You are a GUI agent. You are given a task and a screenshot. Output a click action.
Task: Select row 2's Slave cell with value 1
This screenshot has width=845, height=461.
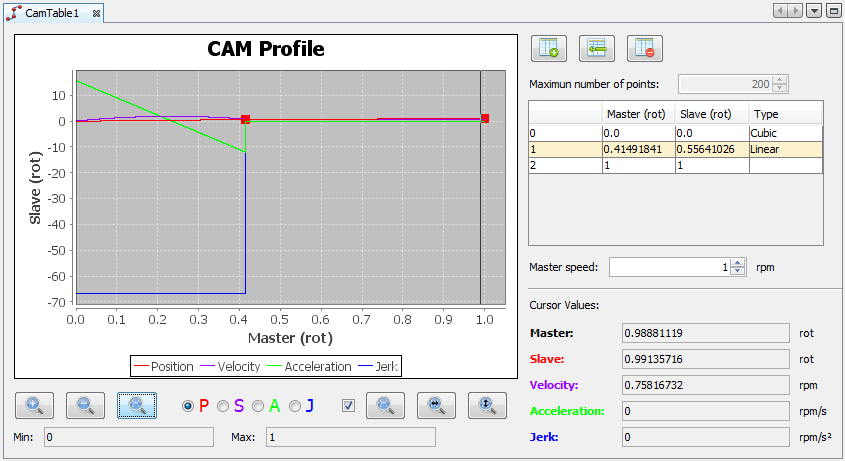click(712, 166)
